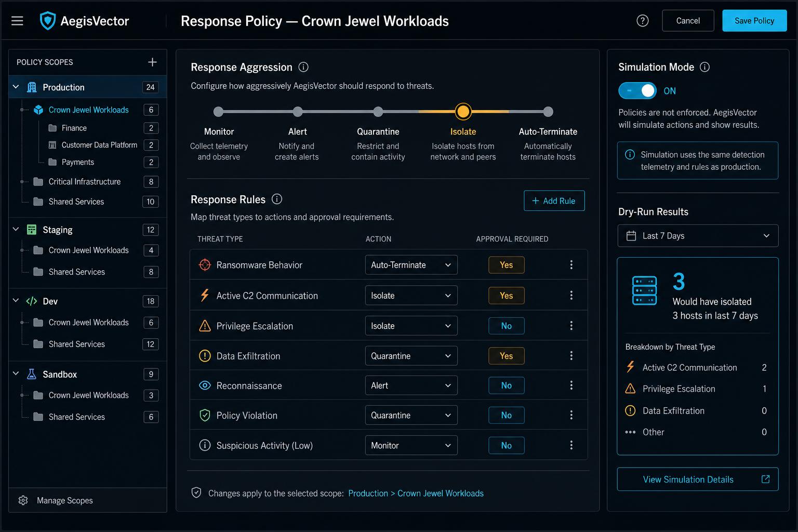798x532 pixels.
Task: Open action dropdown for Ransomware Behavior
Action: 411,265
